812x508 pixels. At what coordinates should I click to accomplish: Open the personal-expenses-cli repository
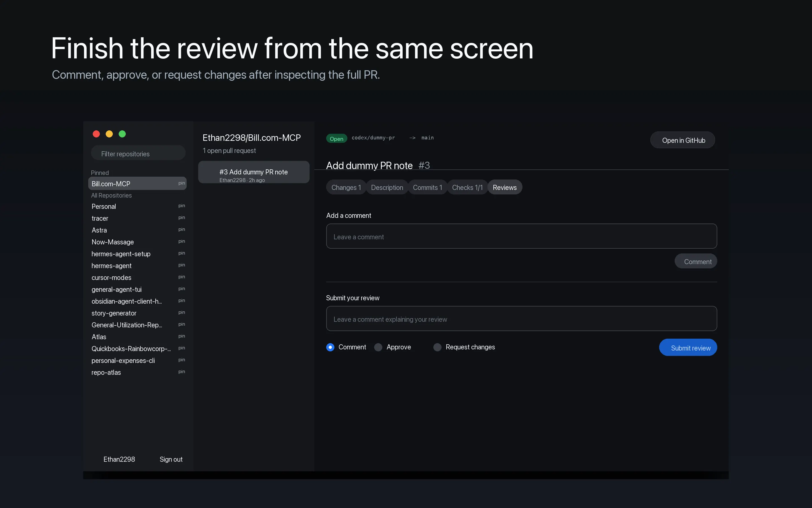click(137, 360)
